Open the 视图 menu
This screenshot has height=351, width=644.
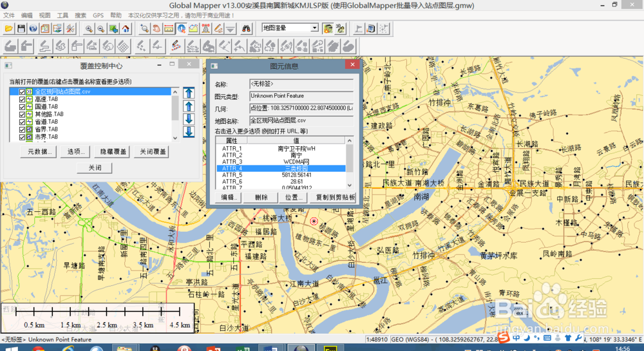coord(44,15)
